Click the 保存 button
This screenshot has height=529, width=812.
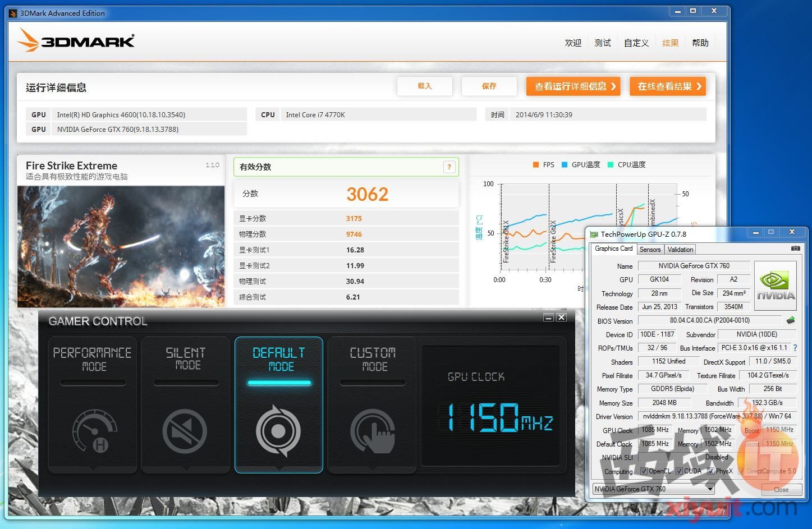[489, 86]
